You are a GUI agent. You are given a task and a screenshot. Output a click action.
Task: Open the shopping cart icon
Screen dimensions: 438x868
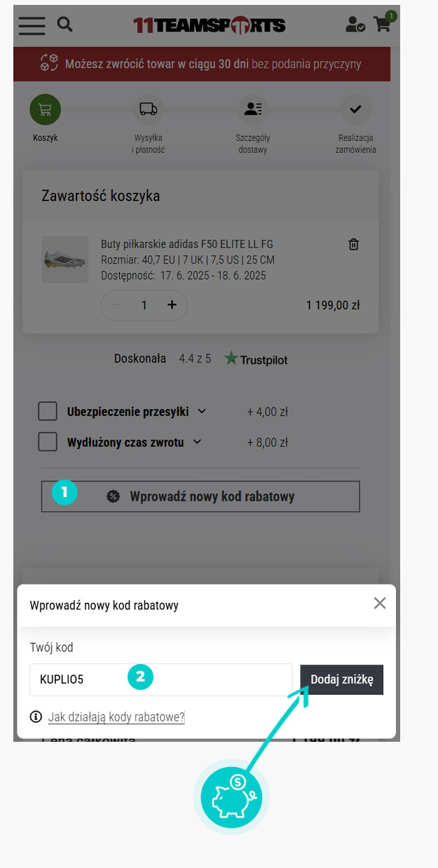click(383, 23)
